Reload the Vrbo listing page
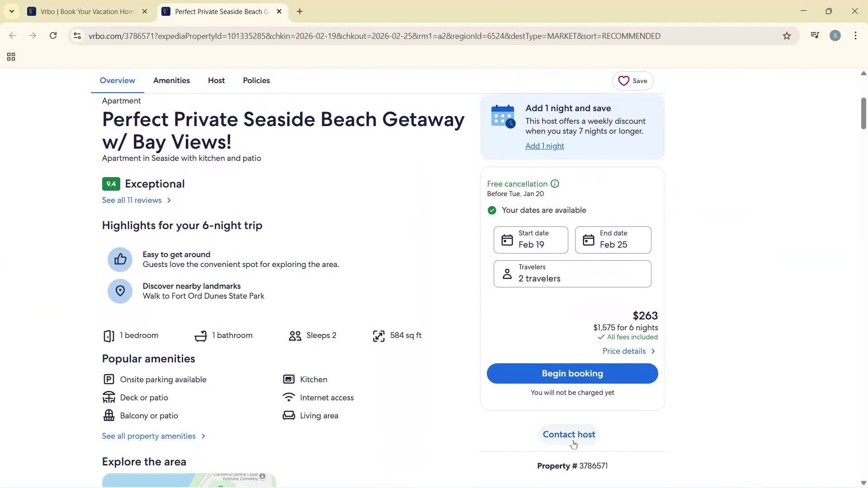Screen dimensions: 868x488 point(53,36)
